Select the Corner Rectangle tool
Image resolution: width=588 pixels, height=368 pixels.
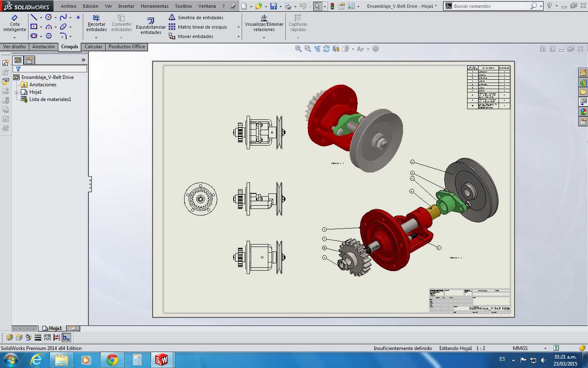[34, 27]
